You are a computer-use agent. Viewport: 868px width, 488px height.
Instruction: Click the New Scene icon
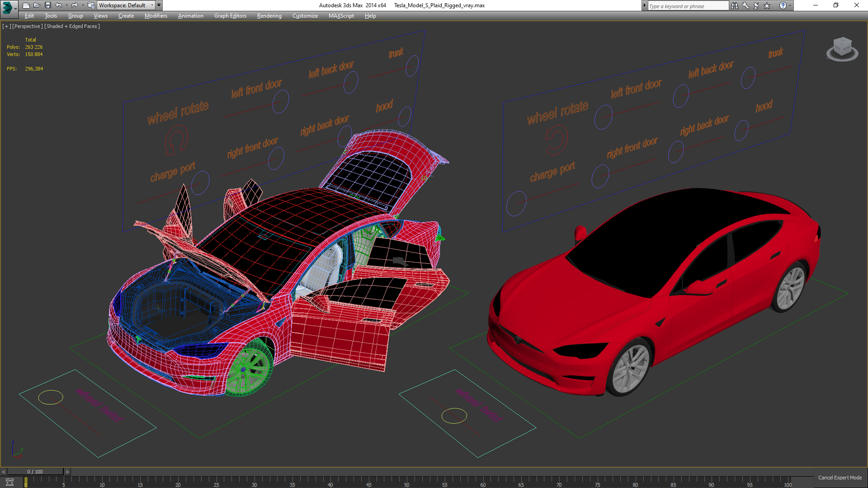(x=26, y=5)
